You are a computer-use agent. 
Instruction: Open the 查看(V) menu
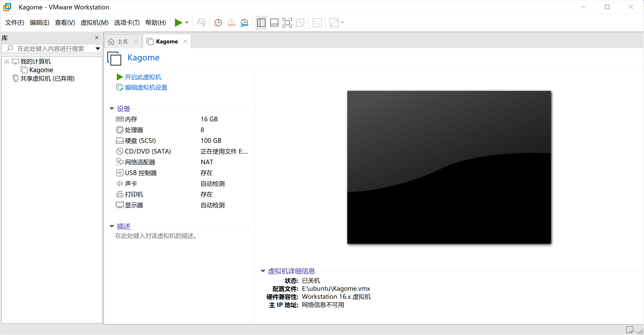(x=65, y=23)
